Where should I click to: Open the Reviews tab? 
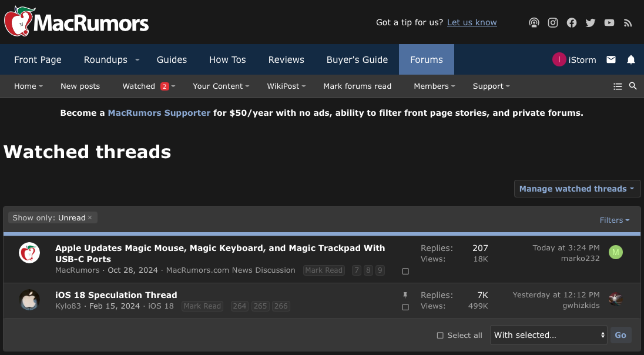tap(286, 59)
